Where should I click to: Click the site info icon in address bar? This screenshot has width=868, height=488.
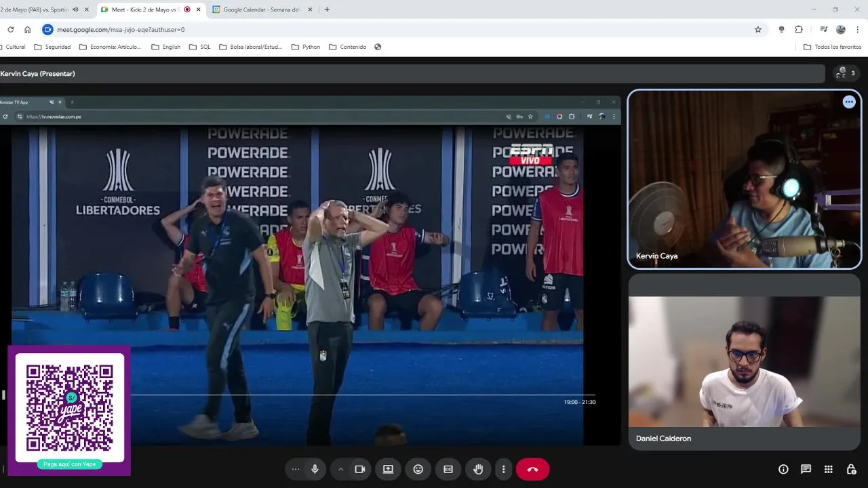click(x=47, y=29)
